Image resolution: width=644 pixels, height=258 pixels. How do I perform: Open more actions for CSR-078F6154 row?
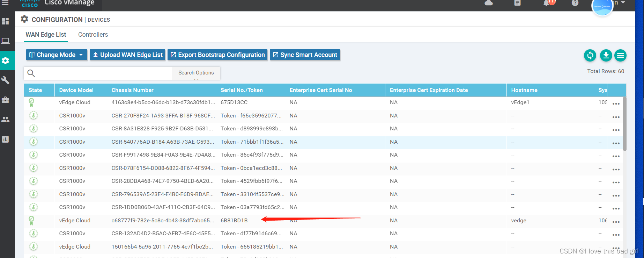[x=616, y=170]
